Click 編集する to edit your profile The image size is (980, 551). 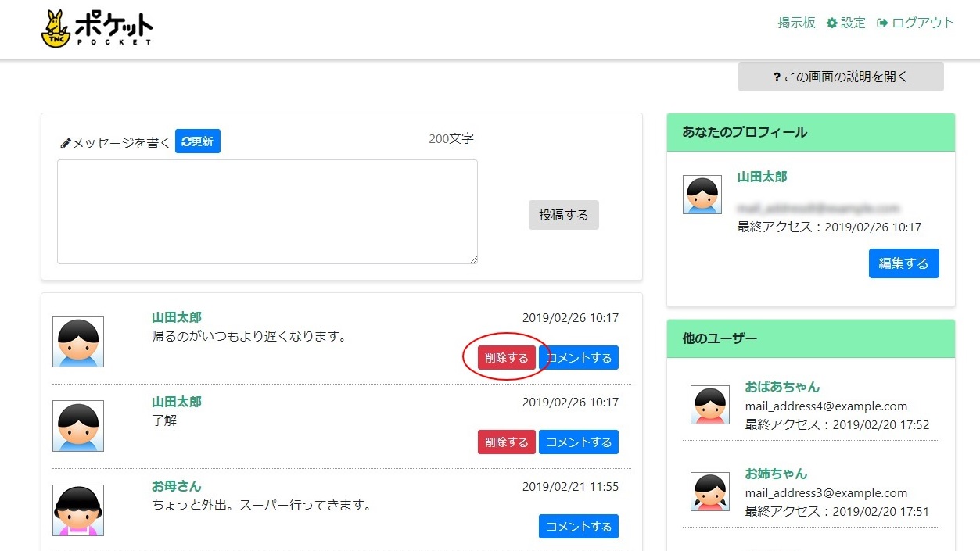tap(903, 263)
